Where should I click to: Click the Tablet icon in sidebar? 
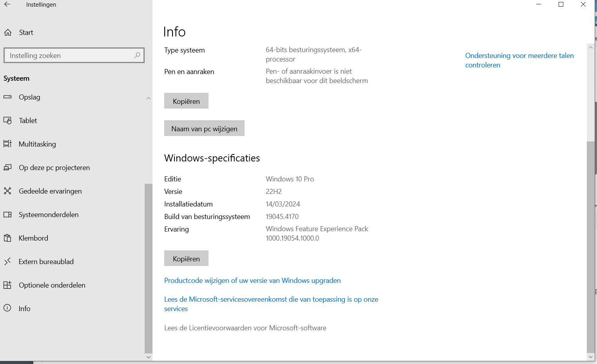(x=7, y=121)
